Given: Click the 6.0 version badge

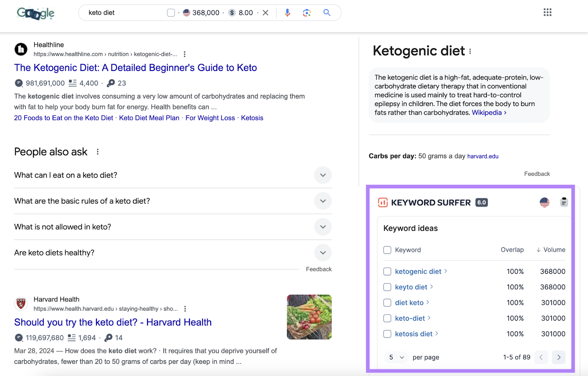Looking at the screenshot, I should click(482, 202).
